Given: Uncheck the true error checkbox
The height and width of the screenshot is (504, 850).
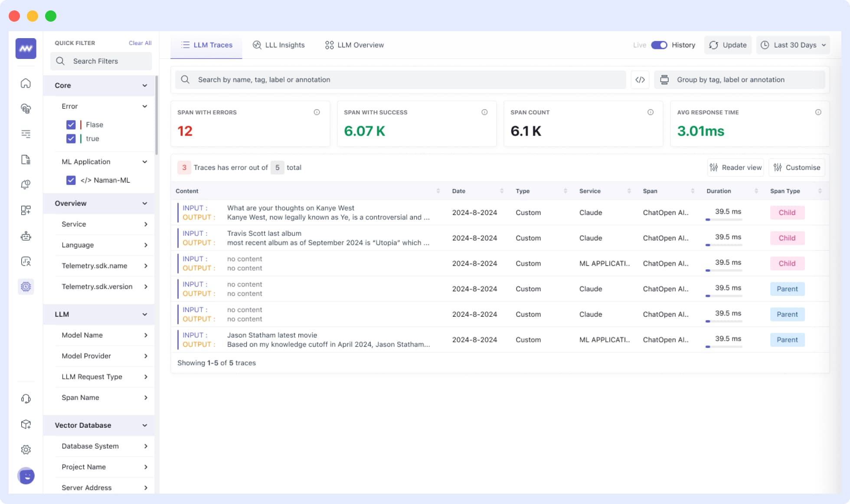Looking at the screenshot, I should coord(71,139).
